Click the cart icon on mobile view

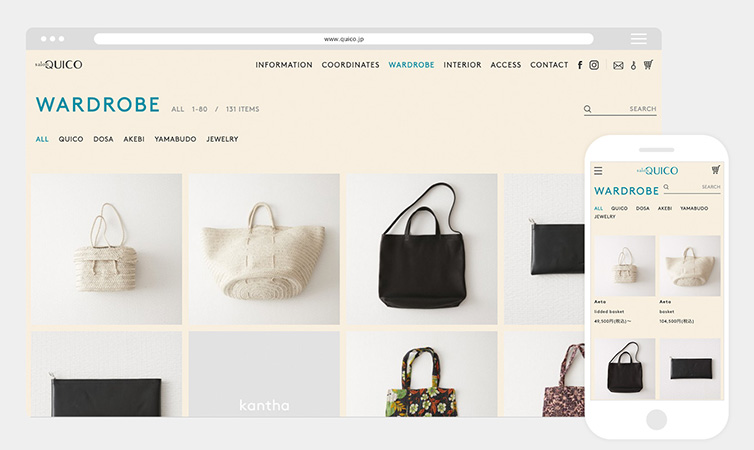click(x=716, y=170)
